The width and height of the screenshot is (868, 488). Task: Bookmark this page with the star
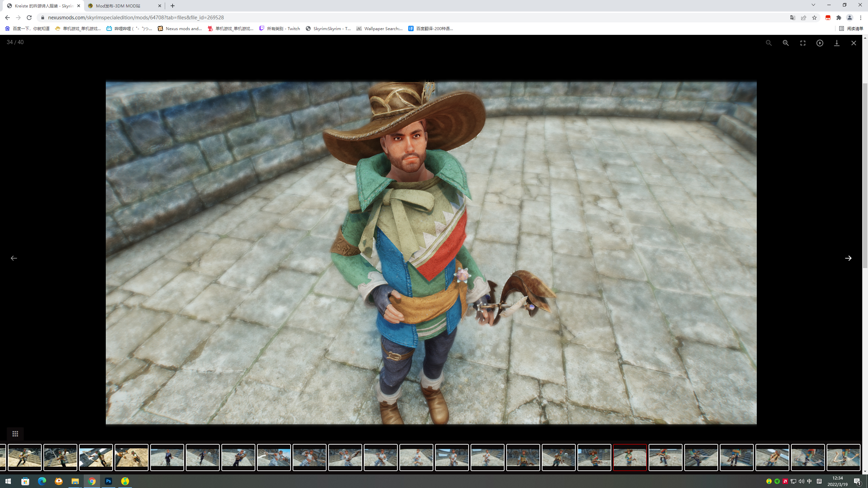(x=814, y=18)
